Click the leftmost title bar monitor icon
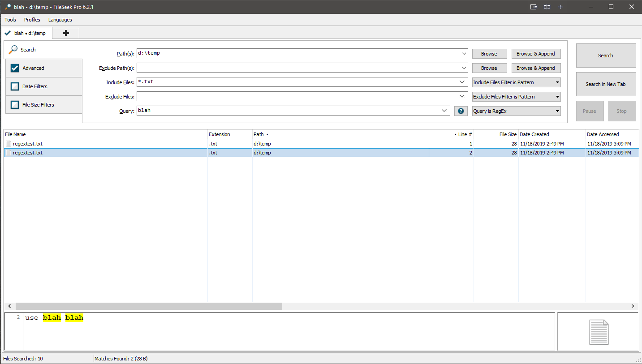 pos(534,7)
